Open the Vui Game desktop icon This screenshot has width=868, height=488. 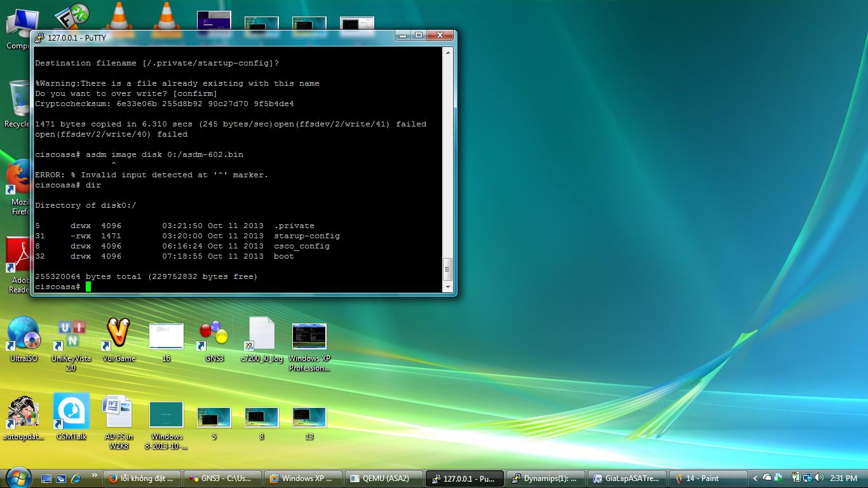point(119,335)
